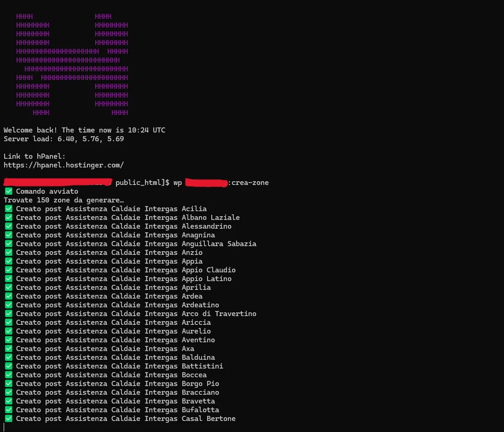
Task: Click the green check beside 'Comando avviato'
Action: click(x=9, y=191)
